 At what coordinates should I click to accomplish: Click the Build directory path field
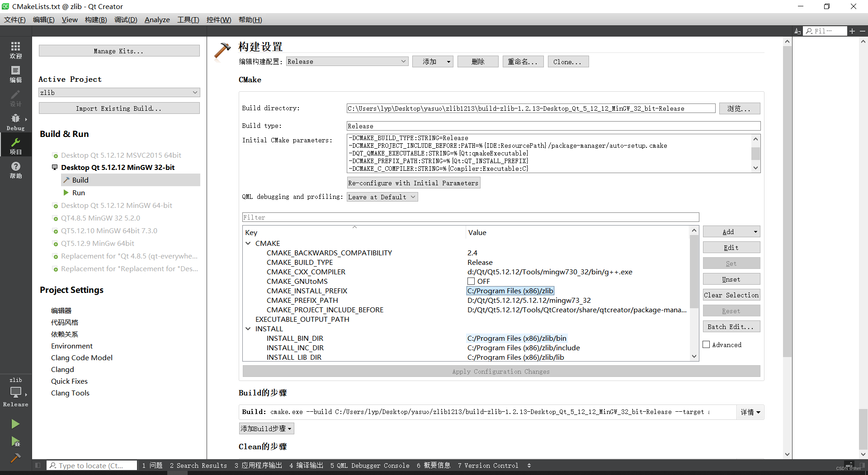[x=531, y=108]
